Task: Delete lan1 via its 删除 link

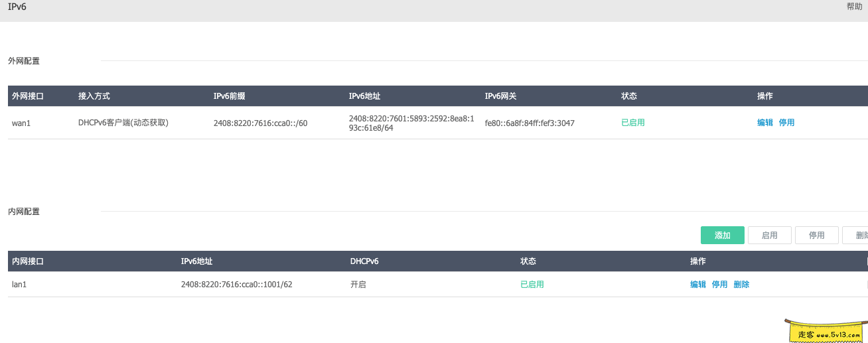Action: pos(741,285)
